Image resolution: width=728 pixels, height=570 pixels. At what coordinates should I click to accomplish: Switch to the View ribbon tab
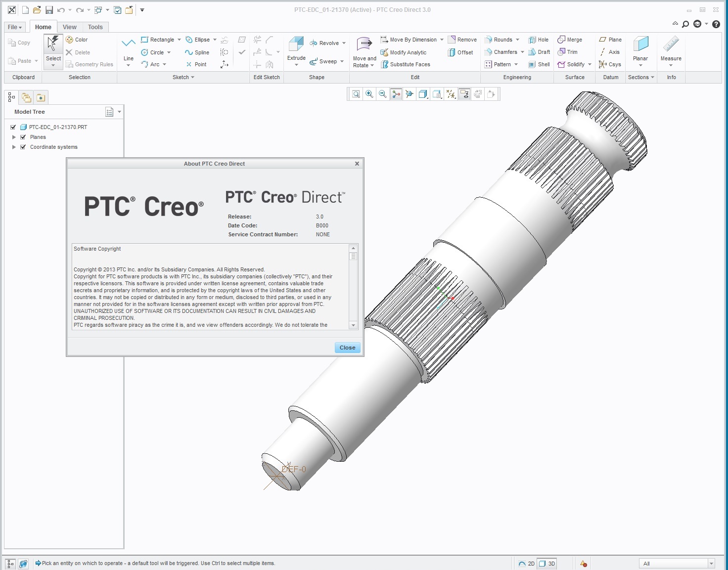[x=70, y=27]
